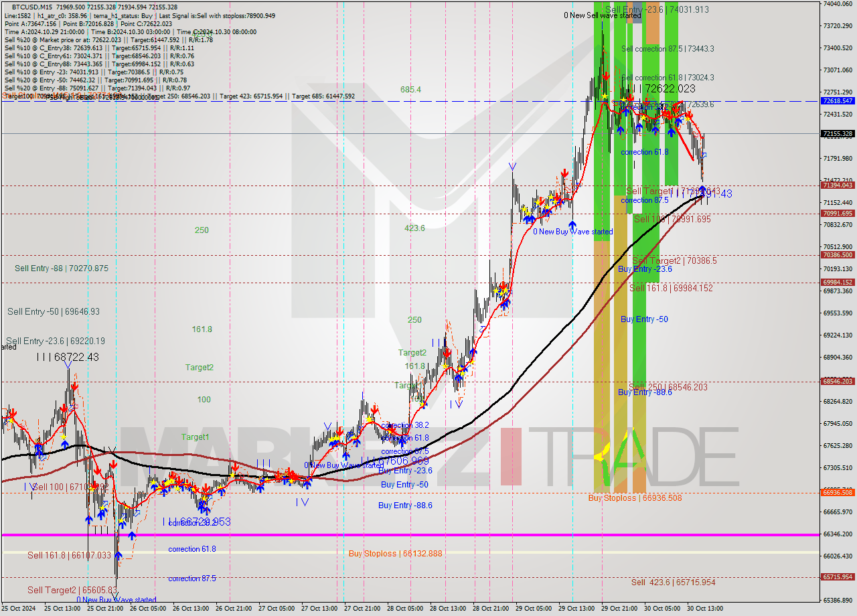857x616 pixels.
Task: Select the 'Sell correction 87.5 | 73443.3' label
Action: coord(668,49)
